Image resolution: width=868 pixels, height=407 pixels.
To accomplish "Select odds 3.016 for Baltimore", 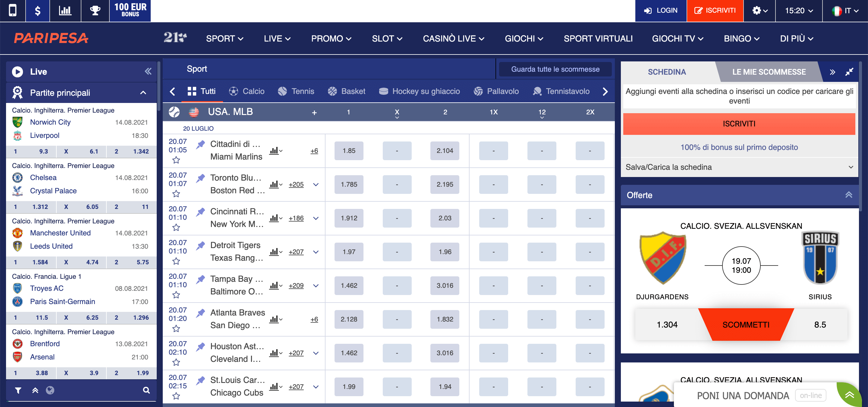I will tap(445, 285).
